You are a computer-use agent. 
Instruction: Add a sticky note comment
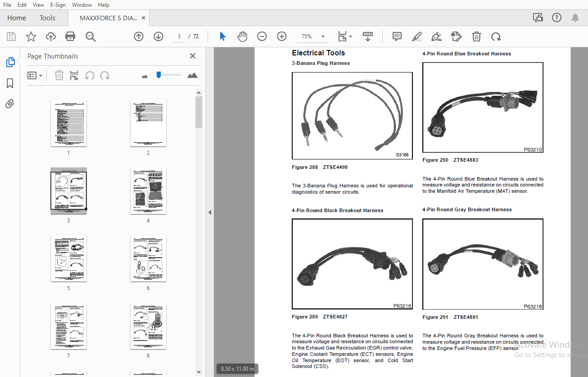coord(397,36)
